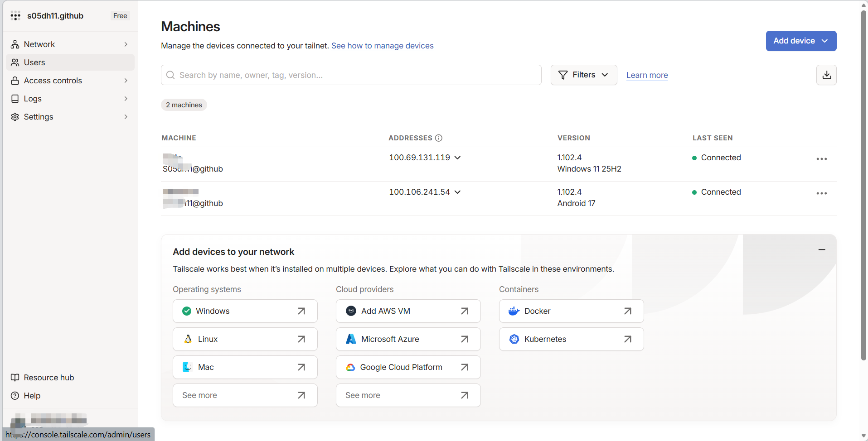Follow the See how to manage devices link
Image resolution: width=868 pixels, height=441 pixels.
383,46
